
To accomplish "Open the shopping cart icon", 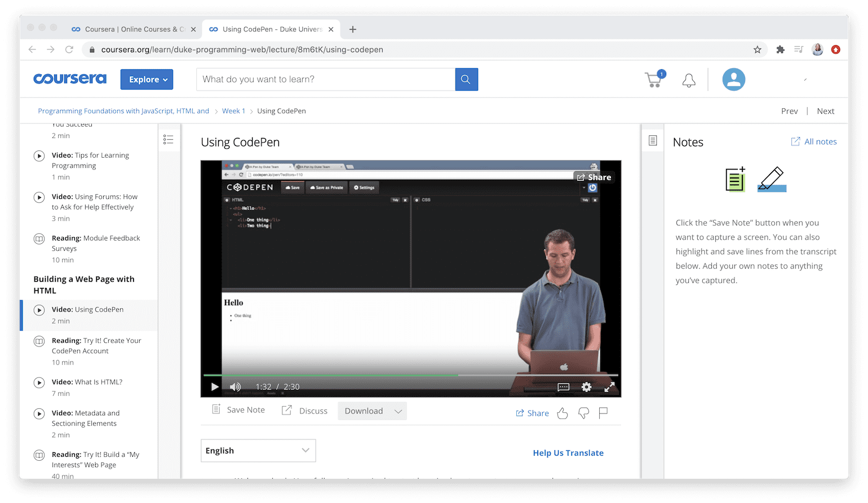I will (654, 79).
